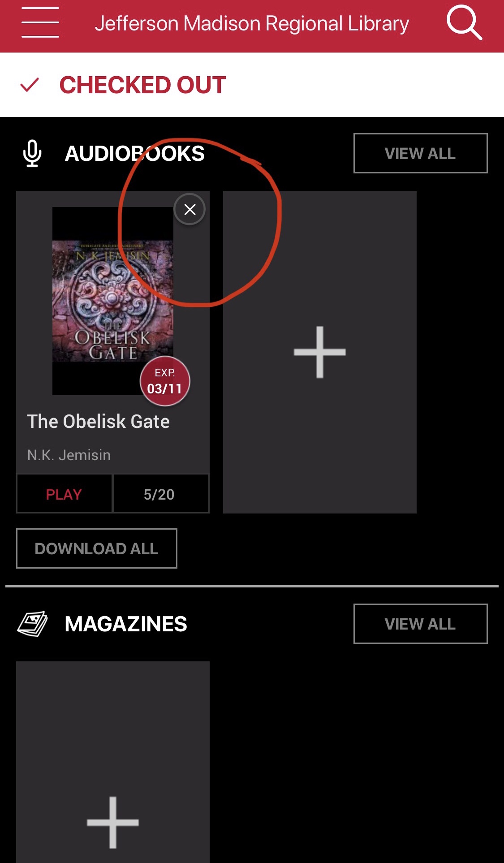View all magazines
This screenshot has height=863, width=504.
[420, 624]
